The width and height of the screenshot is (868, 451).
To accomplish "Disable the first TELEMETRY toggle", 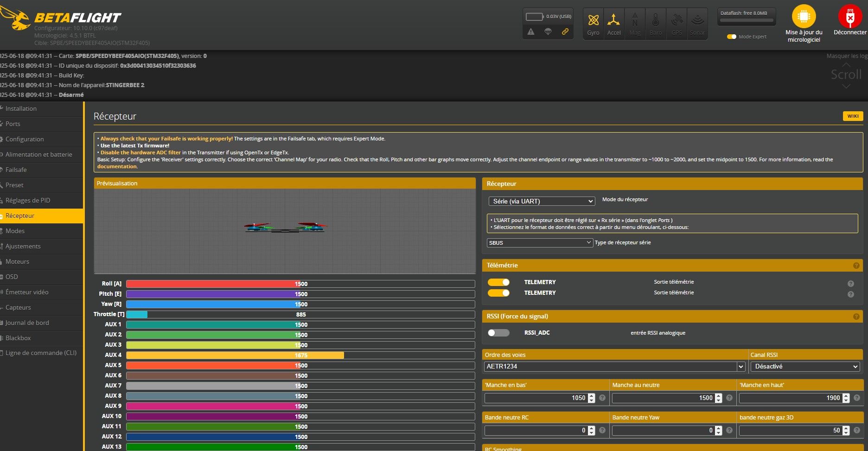I will pos(498,282).
